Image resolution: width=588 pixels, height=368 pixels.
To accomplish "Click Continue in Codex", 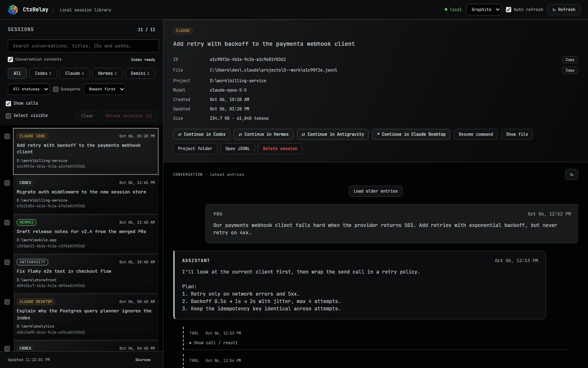I will [x=202, y=135].
